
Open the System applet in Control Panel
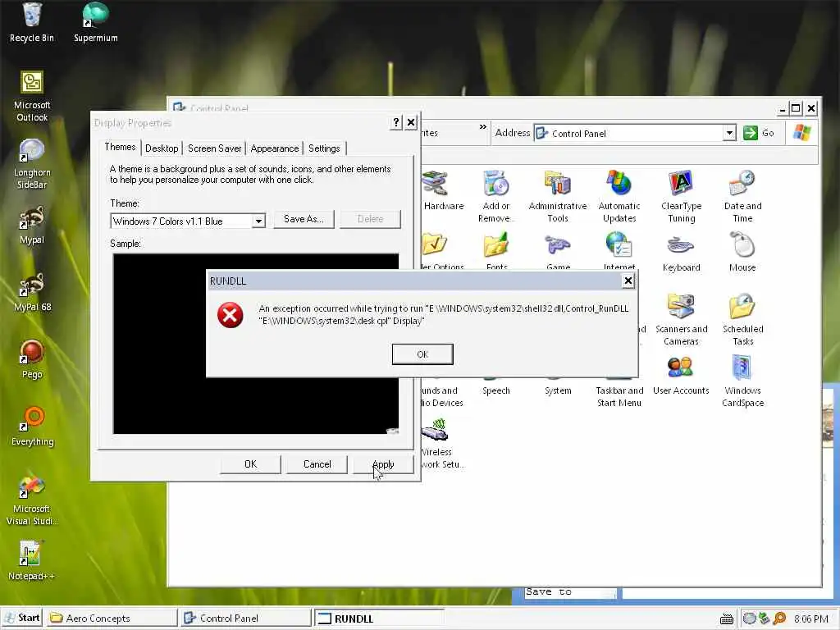coord(558,390)
